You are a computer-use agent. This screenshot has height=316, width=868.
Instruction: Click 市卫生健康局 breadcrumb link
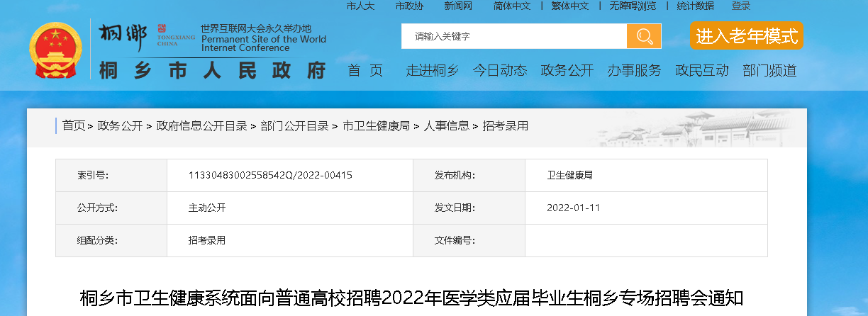point(376,126)
